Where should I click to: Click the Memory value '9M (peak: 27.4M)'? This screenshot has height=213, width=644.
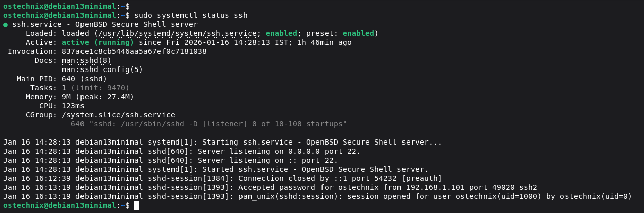(x=98, y=97)
